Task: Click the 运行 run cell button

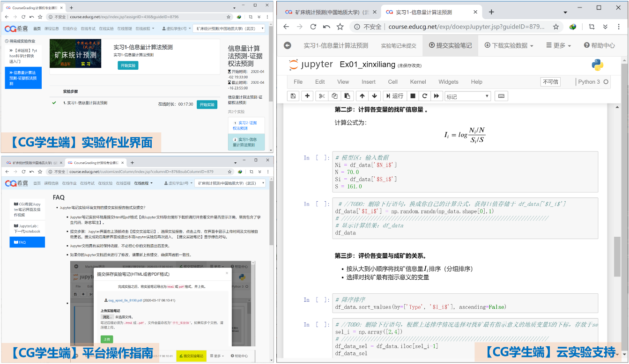Action: 394,96
